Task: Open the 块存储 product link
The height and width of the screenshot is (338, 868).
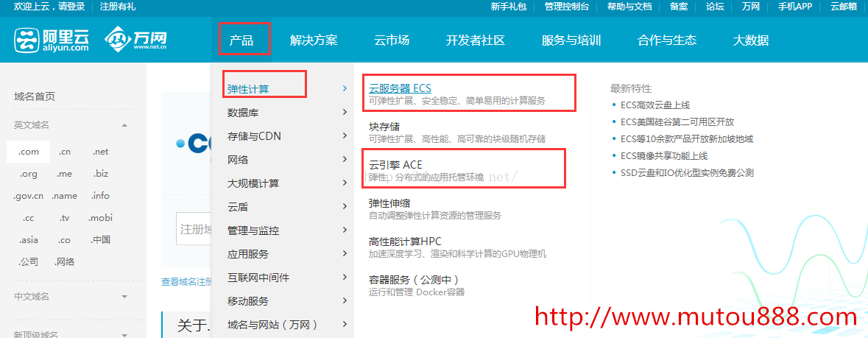Action: (x=384, y=127)
